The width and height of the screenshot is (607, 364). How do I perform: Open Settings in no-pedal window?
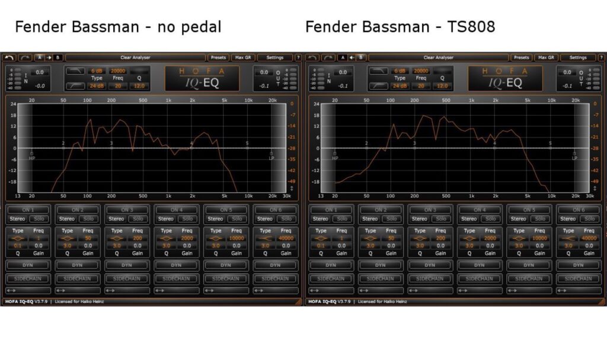point(275,58)
